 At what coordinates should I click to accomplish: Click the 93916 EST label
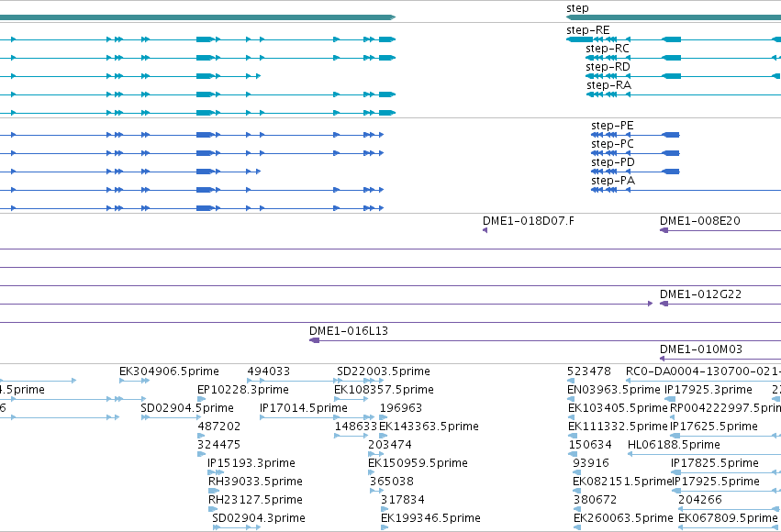coord(591,463)
